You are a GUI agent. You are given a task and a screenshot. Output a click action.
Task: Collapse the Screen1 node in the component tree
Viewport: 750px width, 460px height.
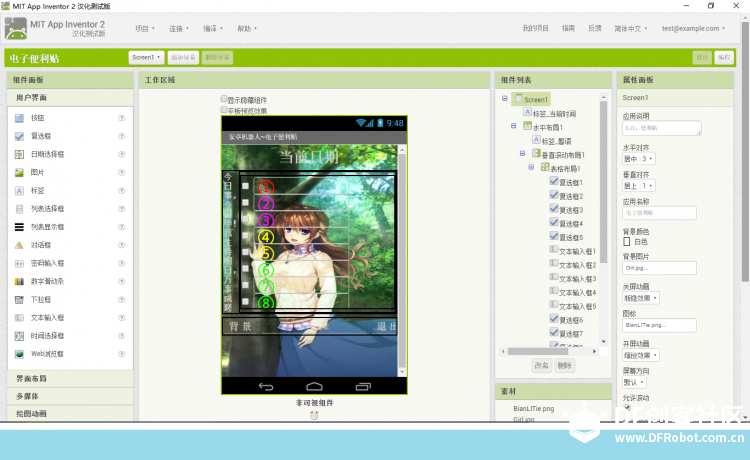[x=505, y=98]
